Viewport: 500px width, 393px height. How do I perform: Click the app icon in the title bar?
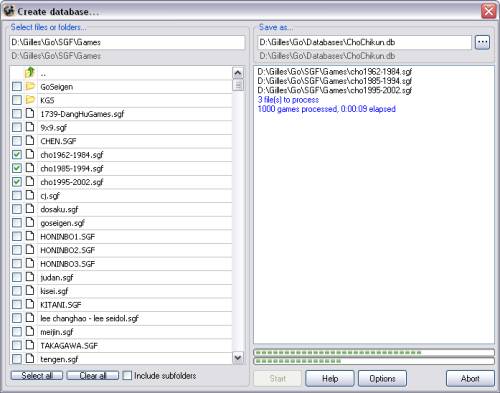coord(8,11)
